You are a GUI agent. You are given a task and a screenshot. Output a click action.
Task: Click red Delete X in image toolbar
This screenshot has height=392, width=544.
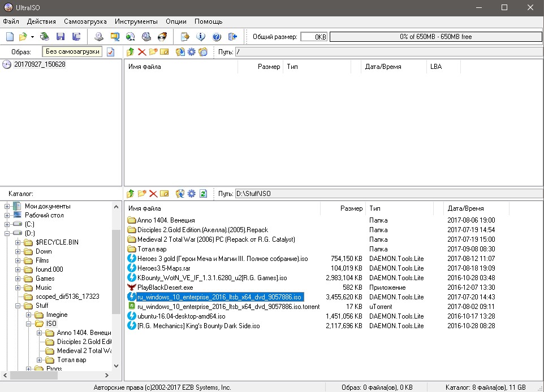pos(142,52)
